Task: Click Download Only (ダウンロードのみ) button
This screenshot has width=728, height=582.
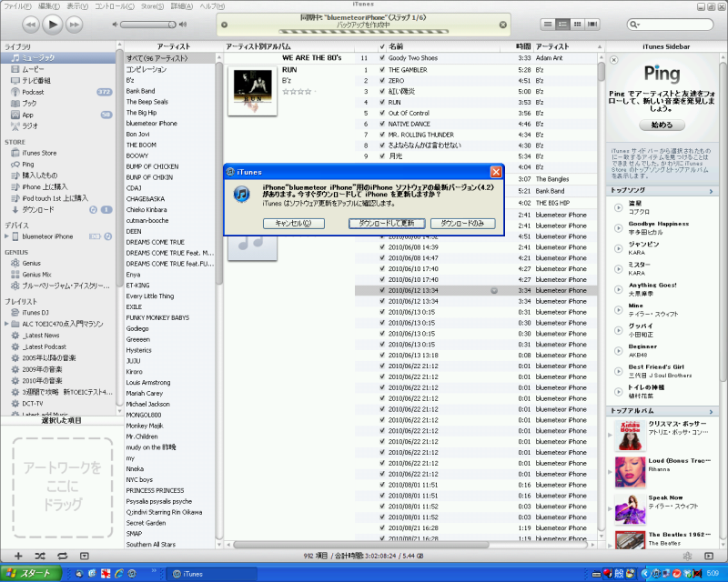Action: point(462,223)
